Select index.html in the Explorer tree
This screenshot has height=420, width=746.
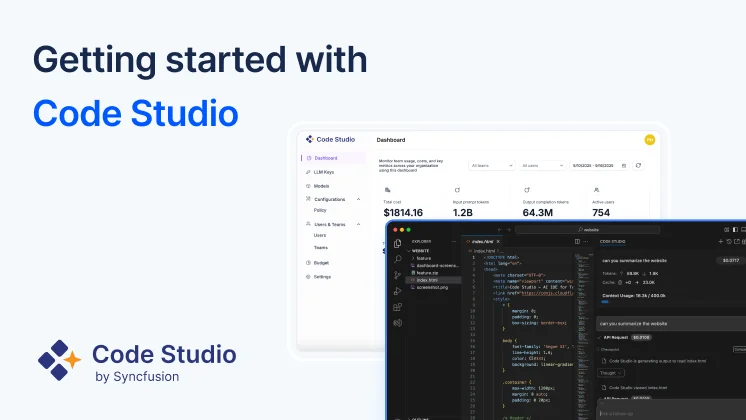click(x=434, y=280)
